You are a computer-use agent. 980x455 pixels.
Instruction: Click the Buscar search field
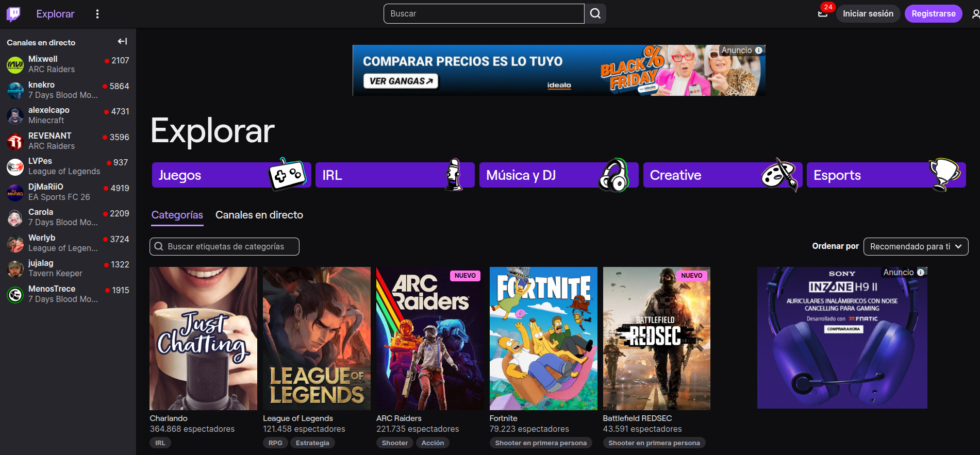click(484, 14)
